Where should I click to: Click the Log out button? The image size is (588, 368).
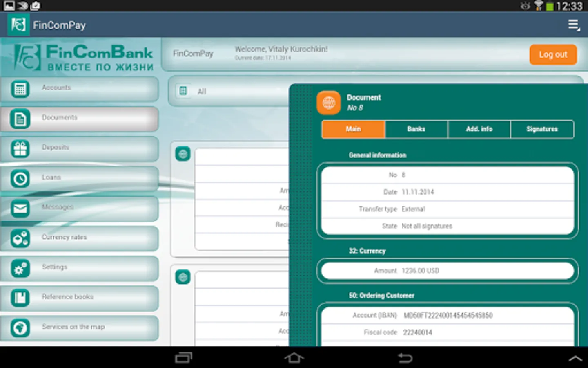(553, 54)
